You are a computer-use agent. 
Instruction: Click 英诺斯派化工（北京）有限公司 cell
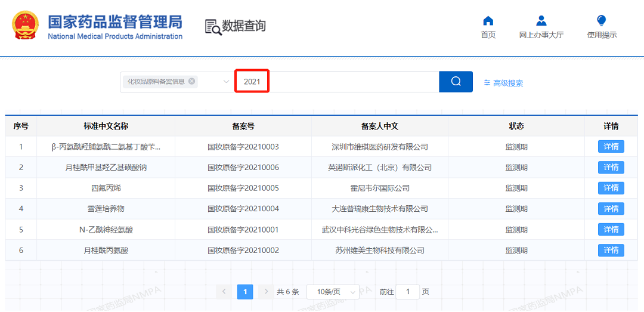pyautogui.click(x=380, y=167)
